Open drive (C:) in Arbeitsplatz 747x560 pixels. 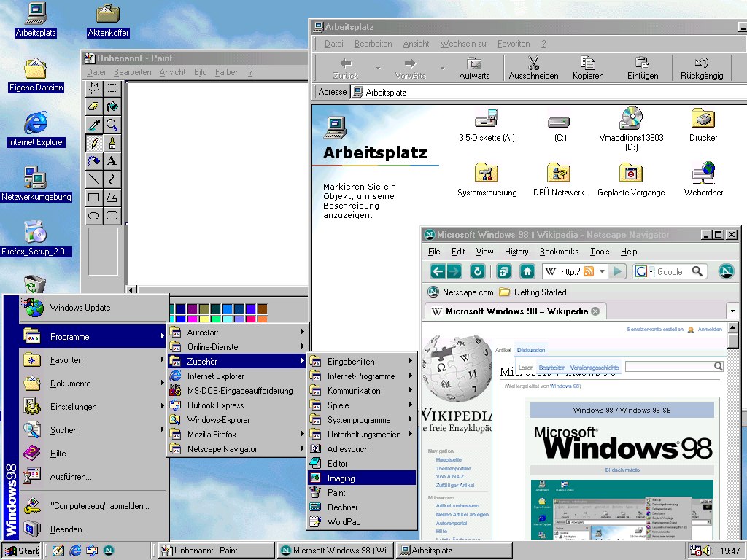(558, 122)
